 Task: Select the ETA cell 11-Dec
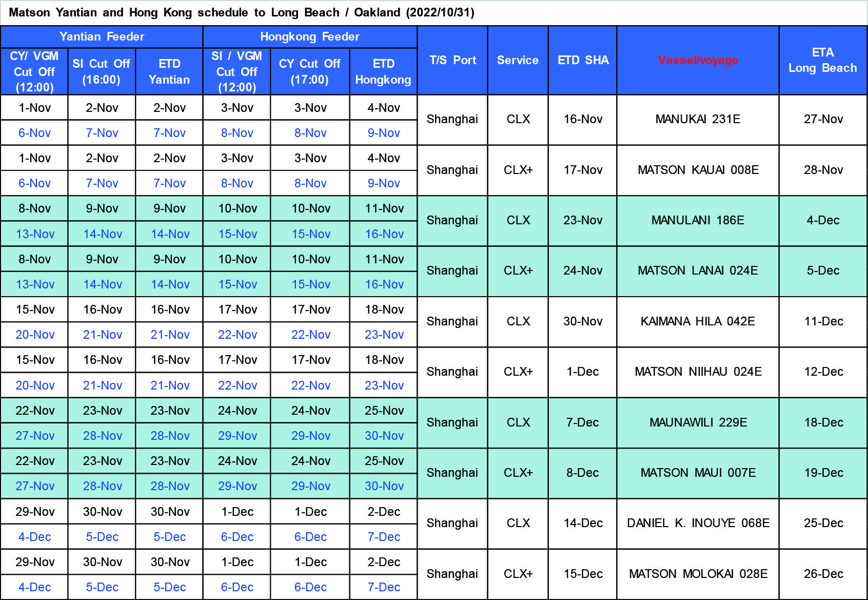(x=823, y=322)
